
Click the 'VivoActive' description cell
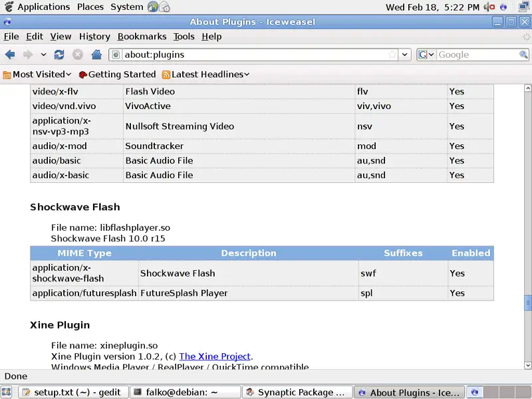239,106
